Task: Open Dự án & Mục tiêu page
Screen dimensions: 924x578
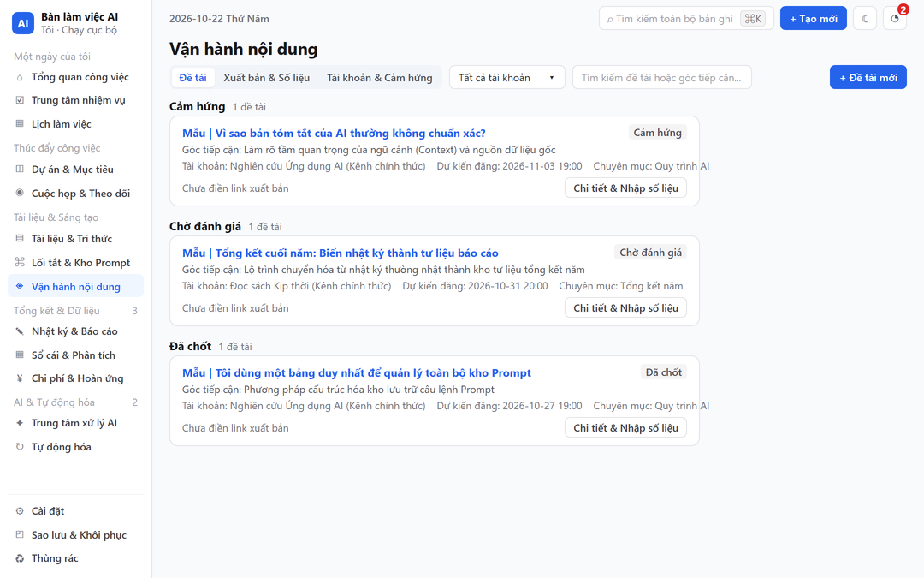Action: tap(75, 170)
